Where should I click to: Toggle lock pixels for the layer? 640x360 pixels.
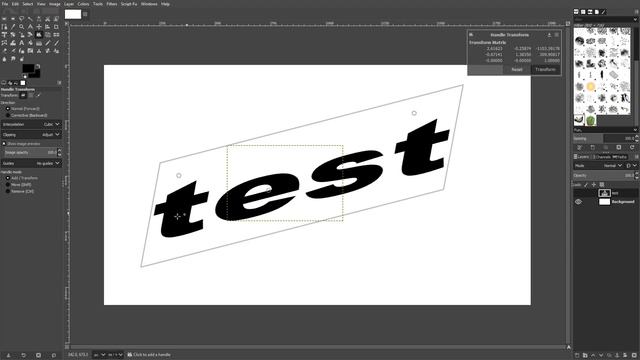586,184
